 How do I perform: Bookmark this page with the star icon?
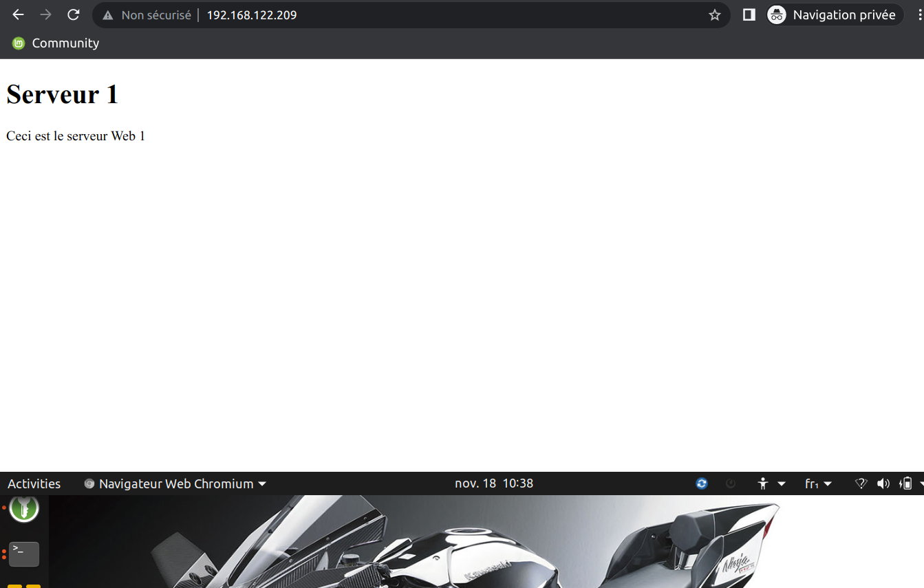tap(715, 14)
